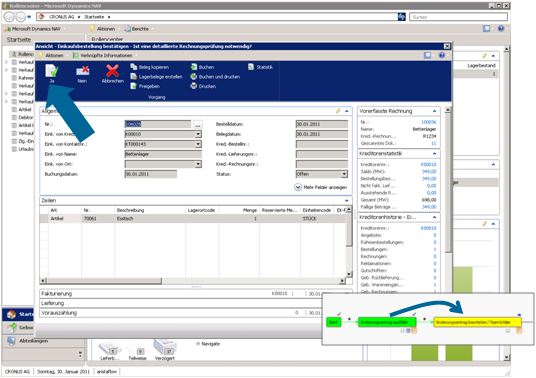Choose Lagerbelege erstellen
The height and width of the screenshot is (378, 536).
[156, 77]
